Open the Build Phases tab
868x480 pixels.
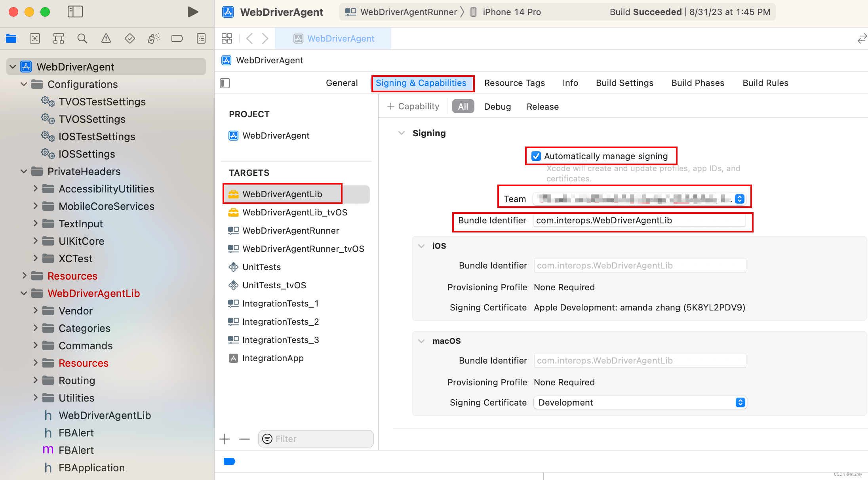tap(698, 83)
